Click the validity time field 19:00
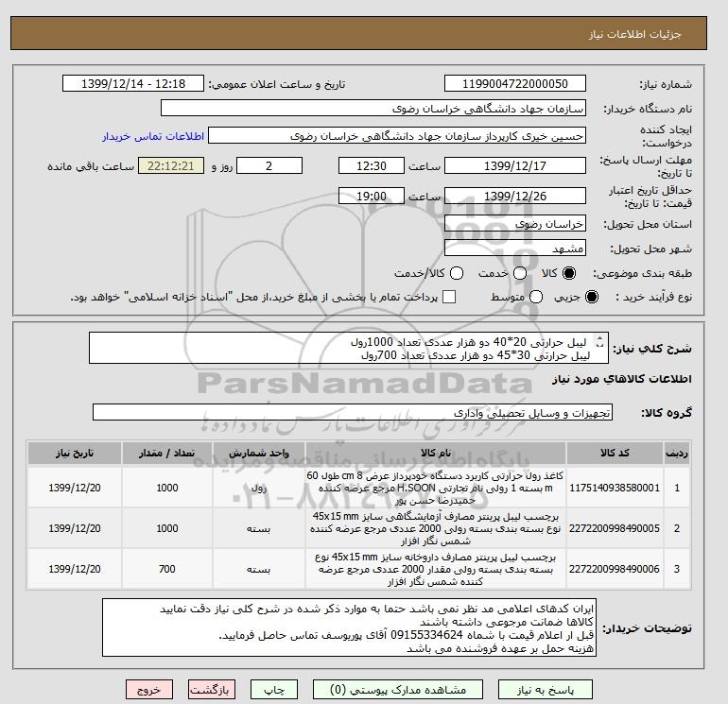728x704 pixels. coord(372,197)
